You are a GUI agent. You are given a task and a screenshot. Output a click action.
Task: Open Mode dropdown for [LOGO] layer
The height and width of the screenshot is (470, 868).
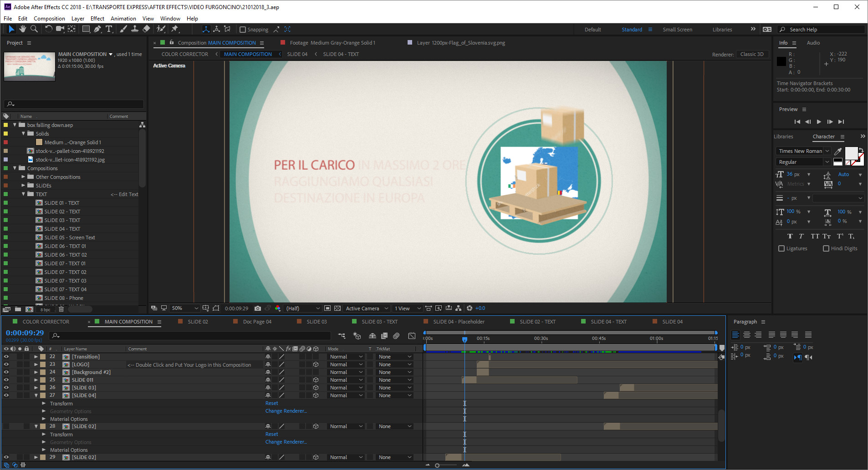[x=346, y=364]
